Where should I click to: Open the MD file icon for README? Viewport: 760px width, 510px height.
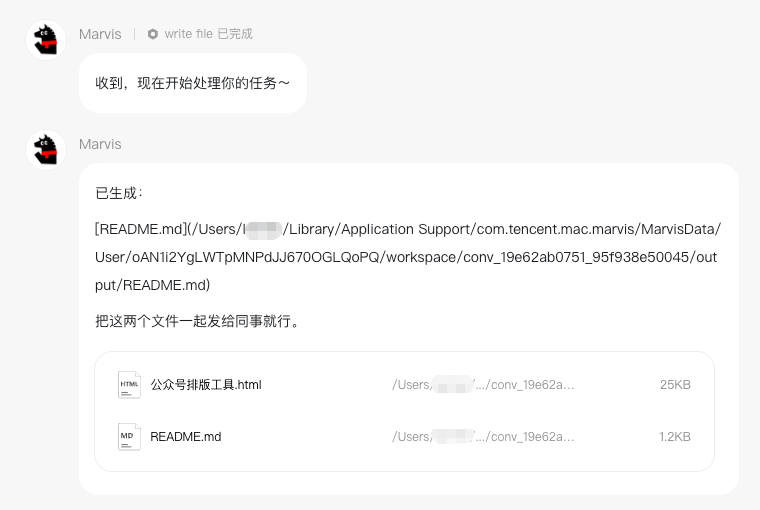coord(129,437)
